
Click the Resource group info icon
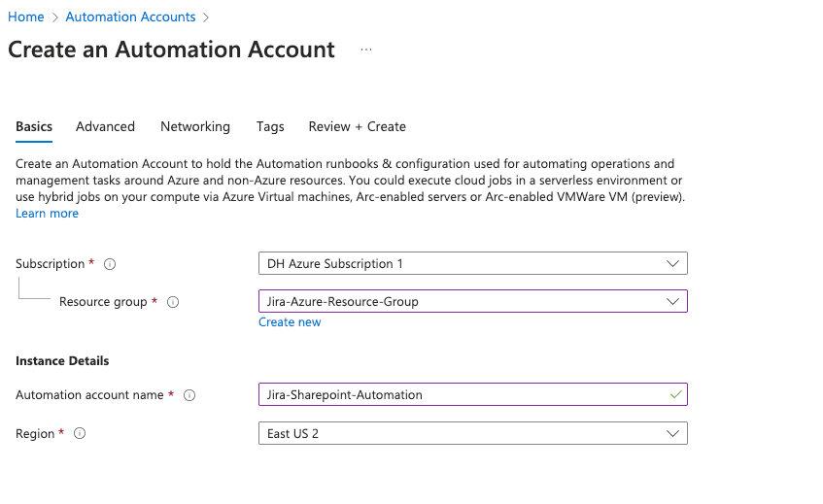(173, 302)
